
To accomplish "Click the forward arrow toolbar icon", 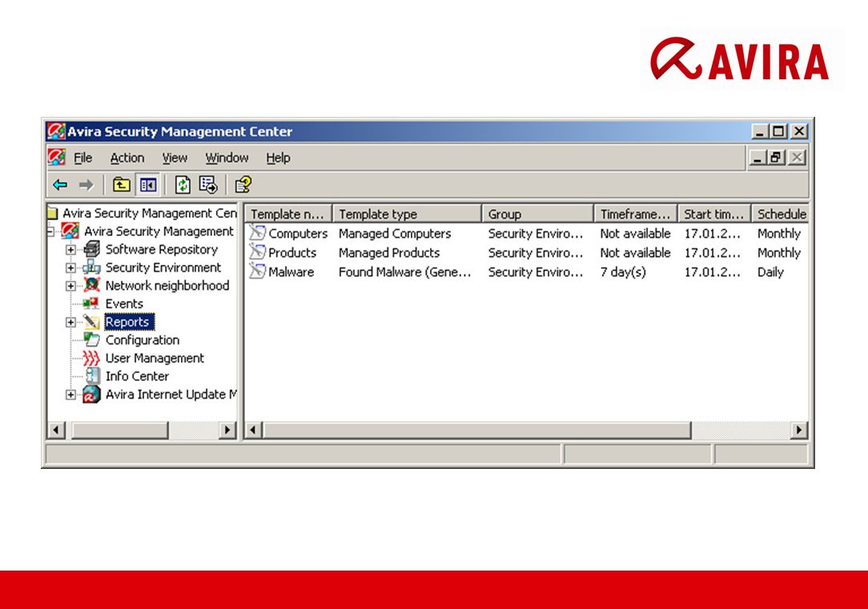I will pos(86,185).
